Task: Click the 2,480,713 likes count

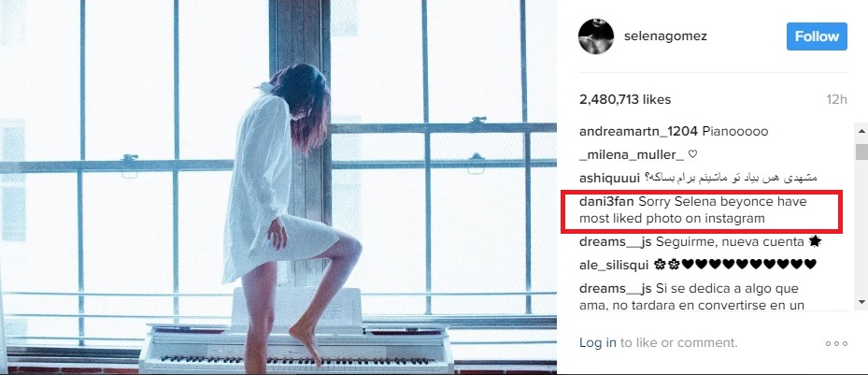Action: click(x=625, y=100)
